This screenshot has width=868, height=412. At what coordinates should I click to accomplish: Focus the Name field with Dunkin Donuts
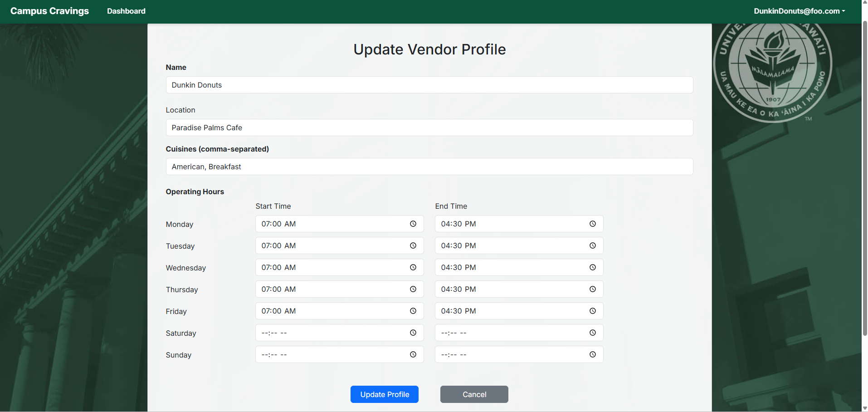point(429,85)
